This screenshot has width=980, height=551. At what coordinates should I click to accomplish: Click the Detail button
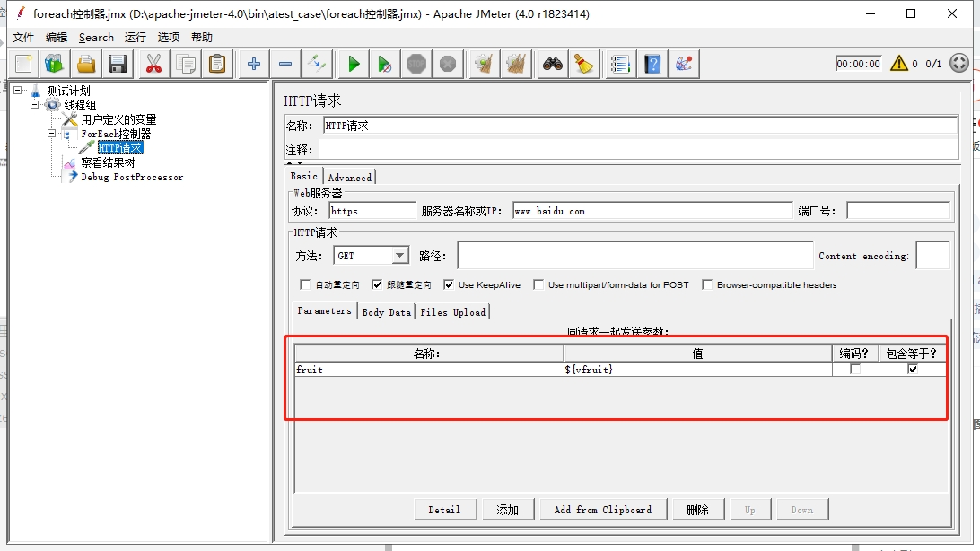tap(444, 510)
